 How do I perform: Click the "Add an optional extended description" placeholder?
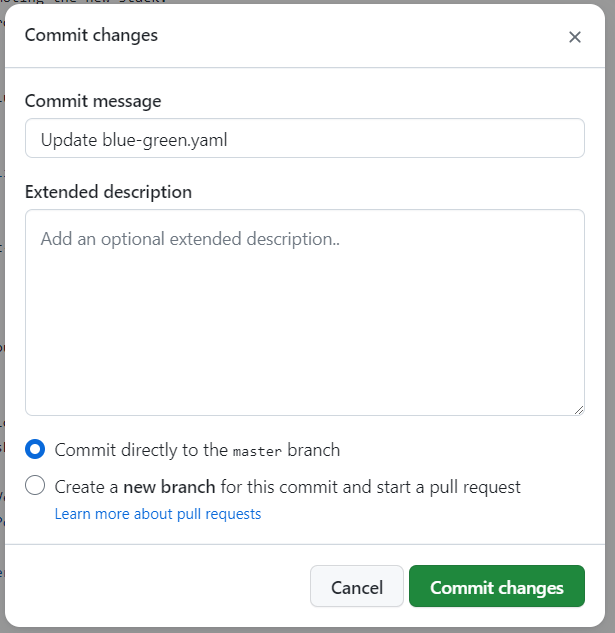coord(190,239)
